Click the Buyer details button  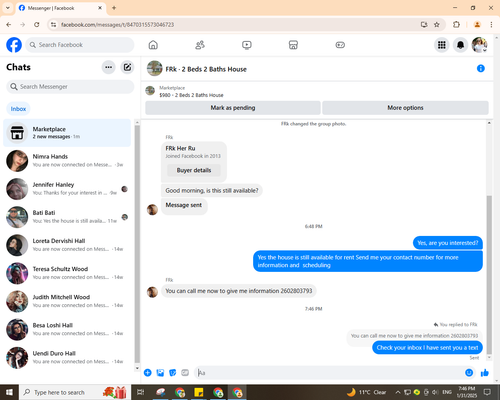point(194,170)
